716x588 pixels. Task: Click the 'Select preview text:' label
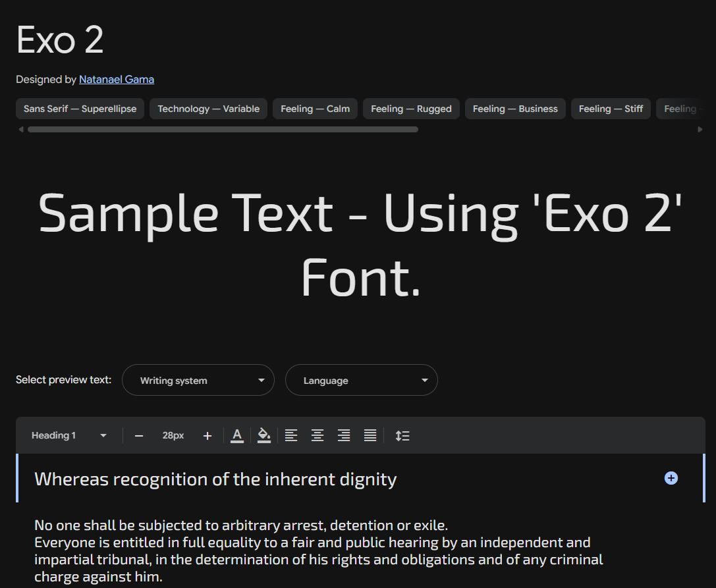[63, 380]
